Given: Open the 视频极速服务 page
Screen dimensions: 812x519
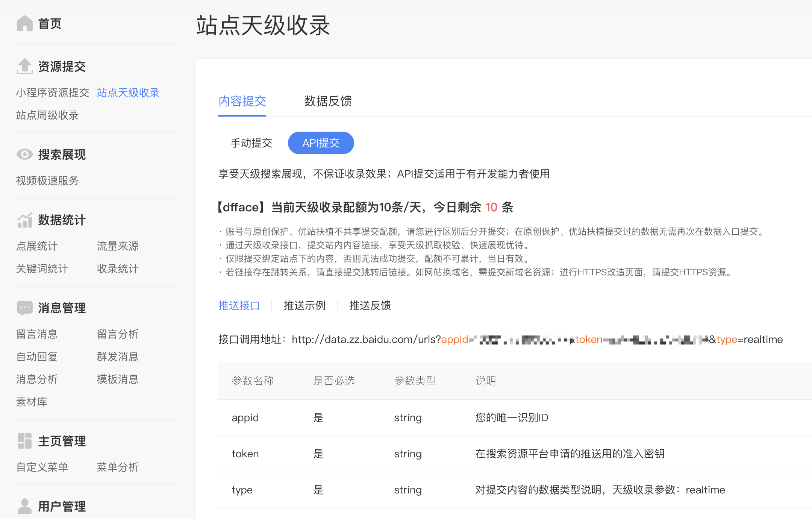Looking at the screenshot, I should pyautogui.click(x=47, y=181).
